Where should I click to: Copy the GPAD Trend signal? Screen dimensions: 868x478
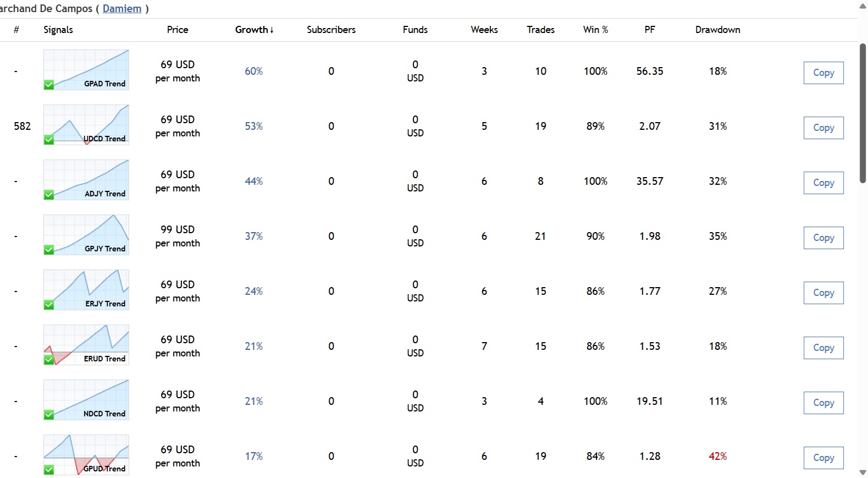coord(823,73)
